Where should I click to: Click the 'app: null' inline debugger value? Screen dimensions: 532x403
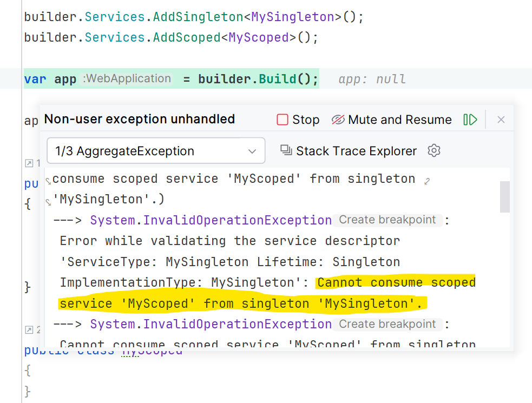pyautogui.click(x=373, y=79)
